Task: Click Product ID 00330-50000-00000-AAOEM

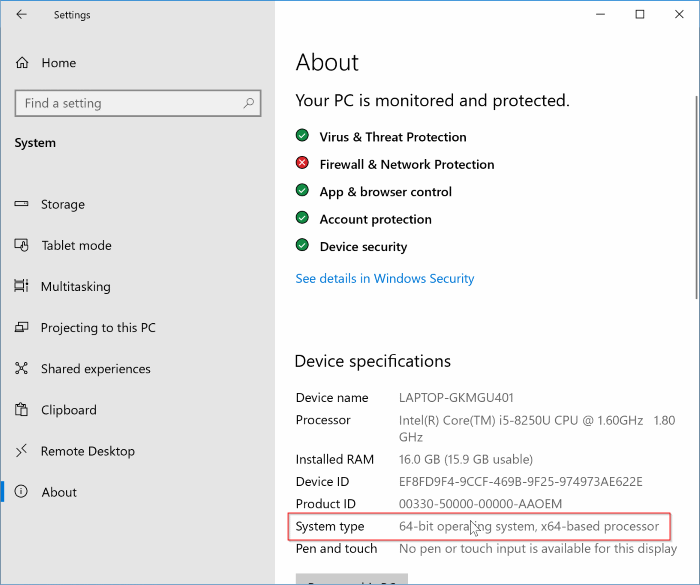Action: pyautogui.click(x=480, y=504)
